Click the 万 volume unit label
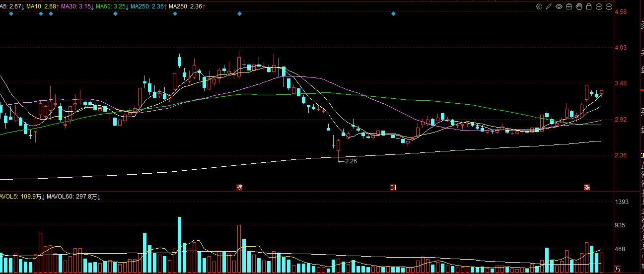The image size is (644, 274). pos(618,270)
